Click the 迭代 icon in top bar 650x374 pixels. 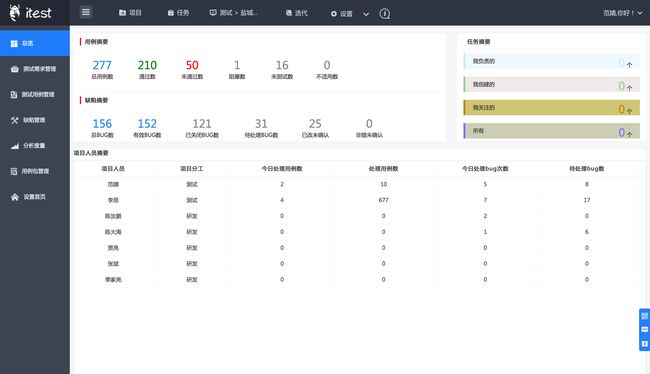coord(289,13)
